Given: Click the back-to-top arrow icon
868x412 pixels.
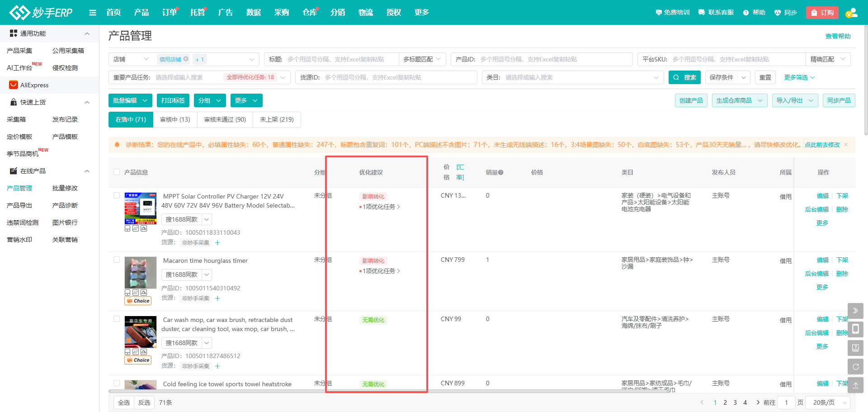Looking at the screenshot, I should click(855, 385).
